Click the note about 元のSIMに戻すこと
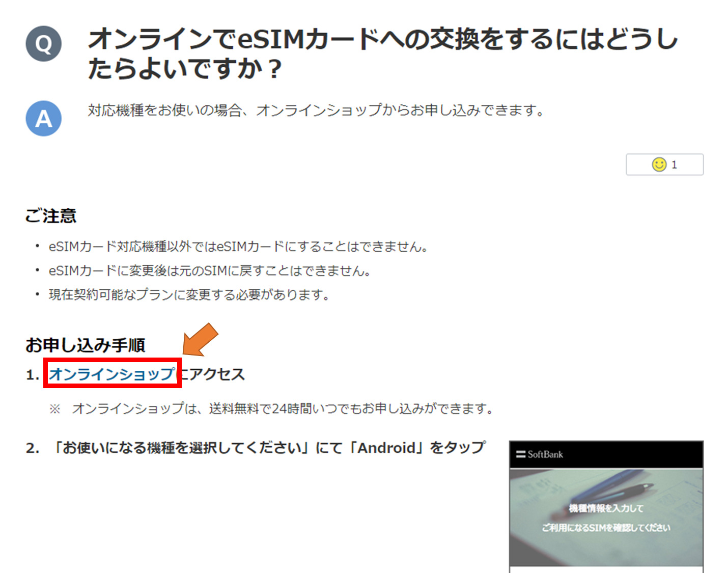 [209, 271]
